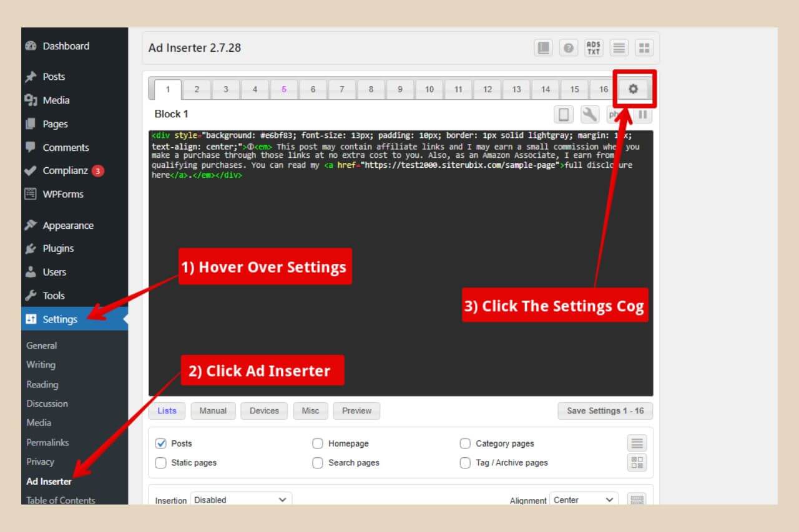This screenshot has height=532, width=799.
Task: Enable the Category pages checkbox
Action: pyautogui.click(x=465, y=443)
